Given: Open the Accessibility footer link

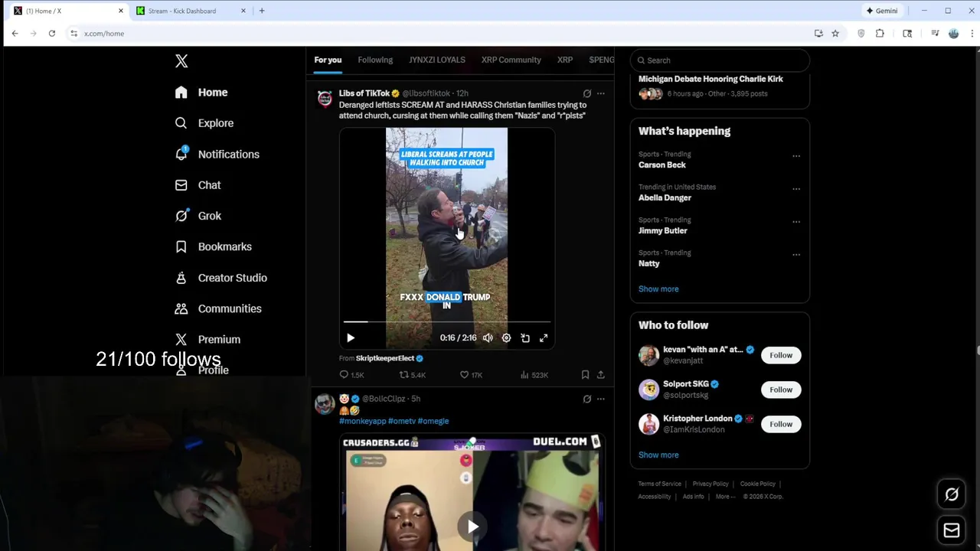Looking at the screenshot, I should [x=655, y=497].
